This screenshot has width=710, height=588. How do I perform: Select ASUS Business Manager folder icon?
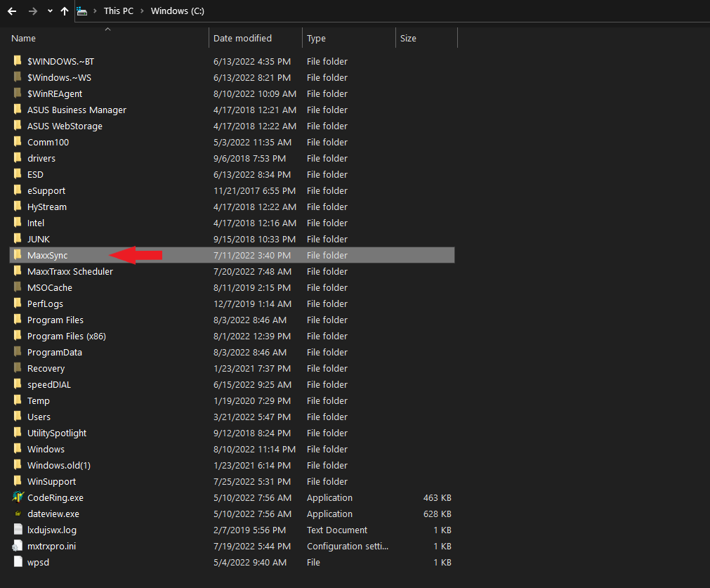tap(18, 109)
